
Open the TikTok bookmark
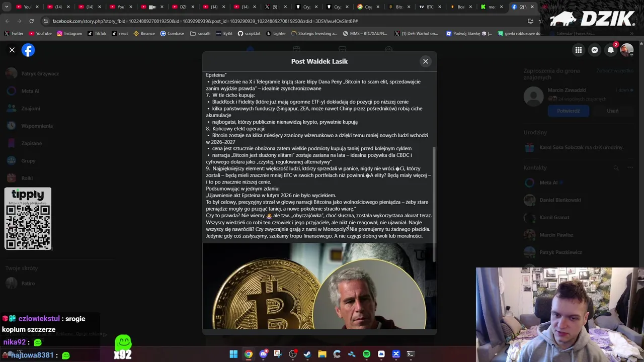point(97,34)
